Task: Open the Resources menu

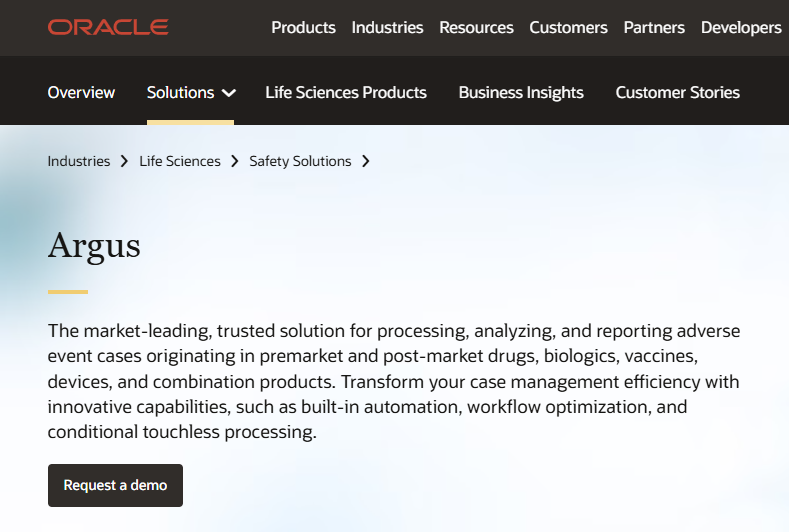Action: coord(476,27)
